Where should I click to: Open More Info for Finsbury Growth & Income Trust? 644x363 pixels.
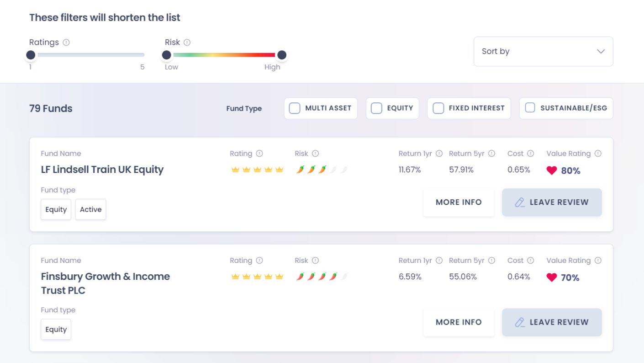tap(459, 322)
